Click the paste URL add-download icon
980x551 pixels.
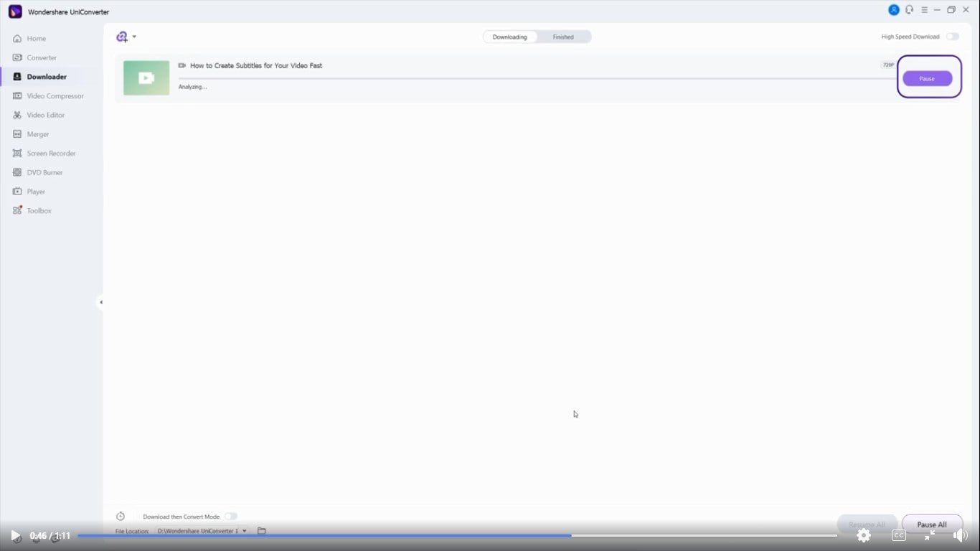pyautogui.click(x=122, y=37)
